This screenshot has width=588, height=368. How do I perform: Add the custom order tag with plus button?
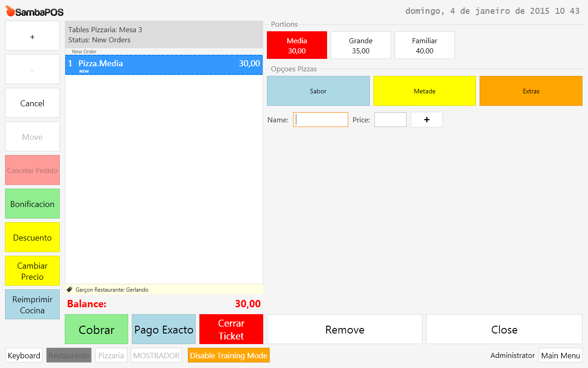click(426, 120)
